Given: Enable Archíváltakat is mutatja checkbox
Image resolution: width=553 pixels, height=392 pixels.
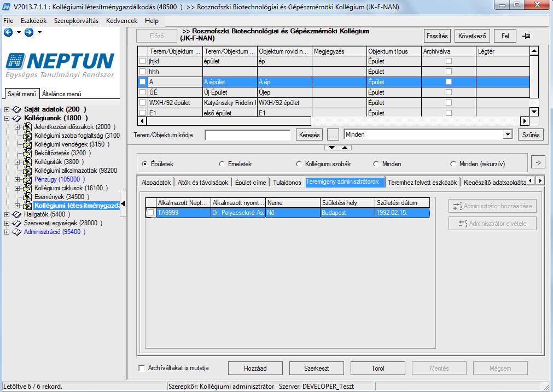Looking at the screenshot, I should pyautogui.click(x=142, y=368).
